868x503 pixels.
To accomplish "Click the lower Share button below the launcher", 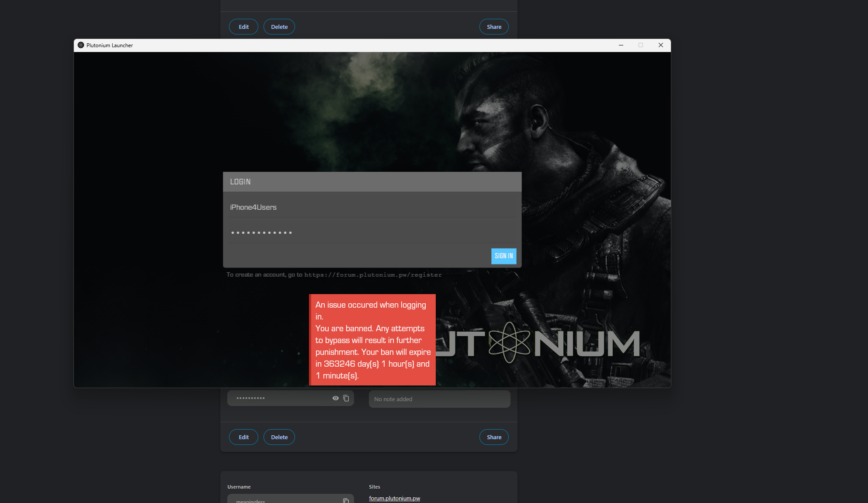I will point(494,437).
